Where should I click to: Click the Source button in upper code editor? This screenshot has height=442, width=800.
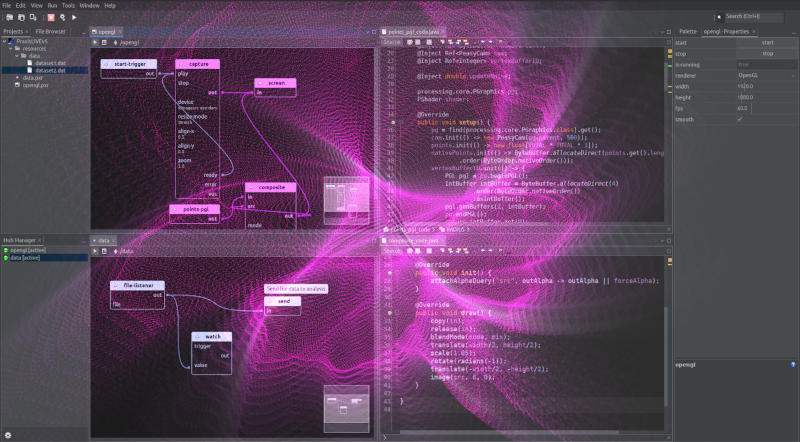[x=392, y=42]
